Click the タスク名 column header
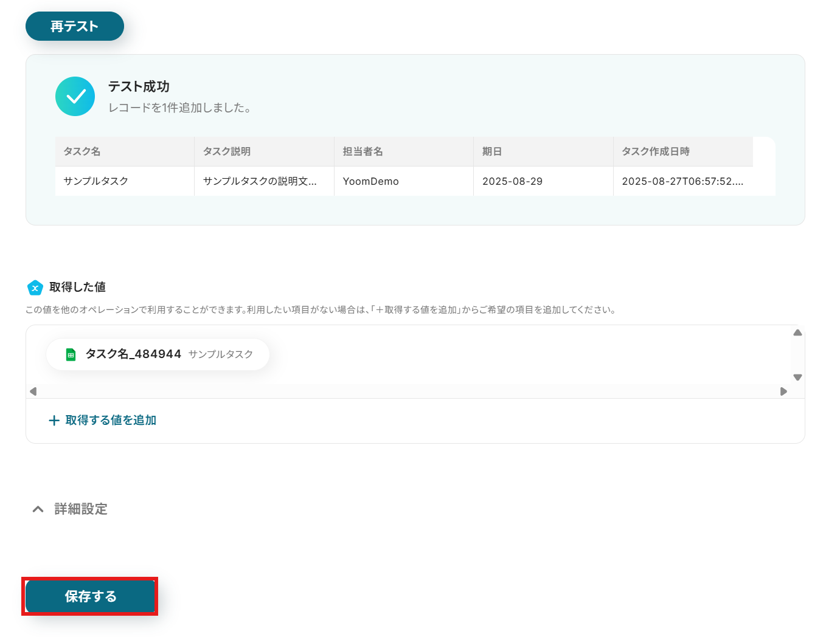This screenshot has height=637, width=840. (125, 151)
